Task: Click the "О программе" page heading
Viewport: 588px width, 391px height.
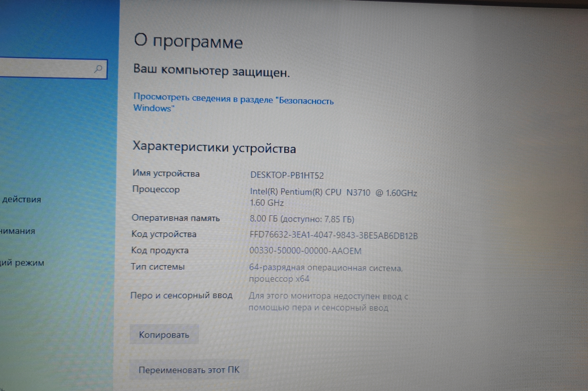Action: point(188,41)
